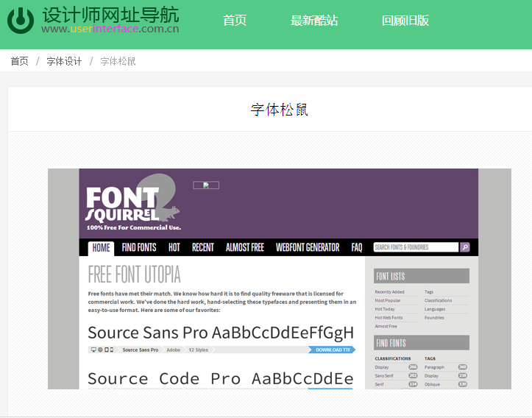Open the Tags link under Font Lists
The image size is (532, 418).
tap(429, 291)
